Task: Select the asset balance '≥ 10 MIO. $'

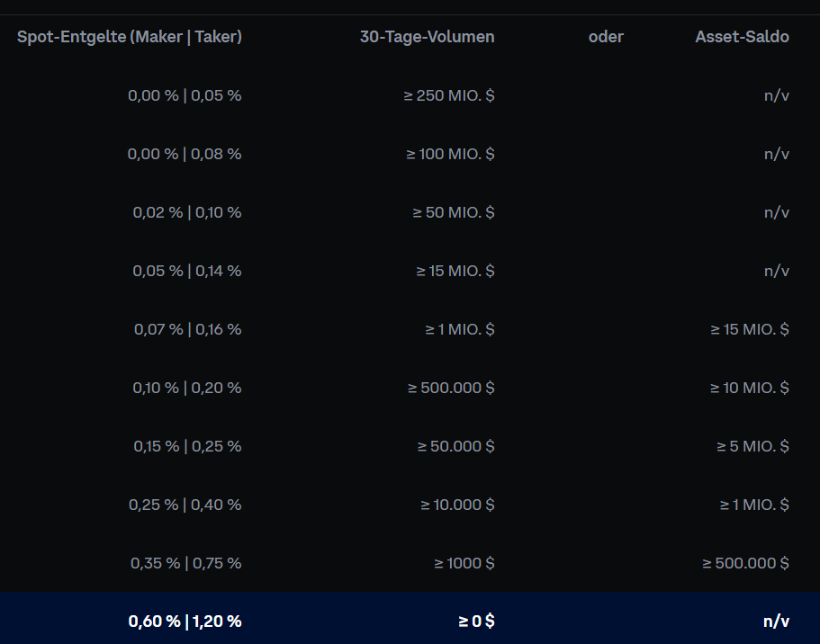Action: [750, 389]
